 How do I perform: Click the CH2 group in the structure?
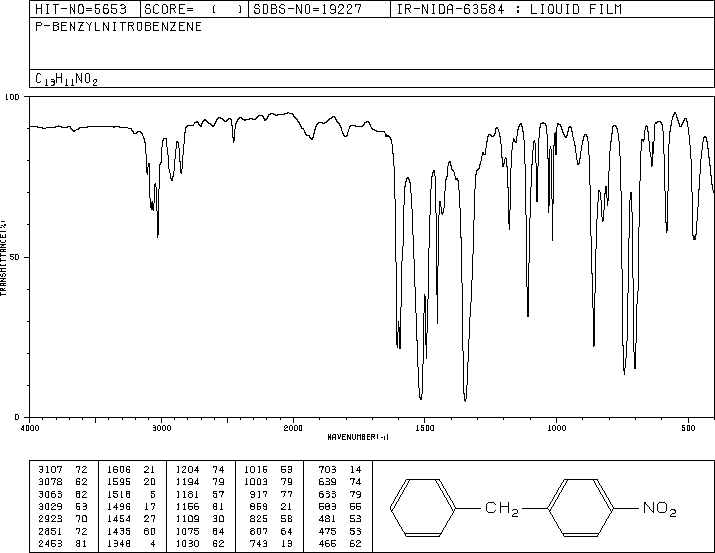[x=502, y=508]
